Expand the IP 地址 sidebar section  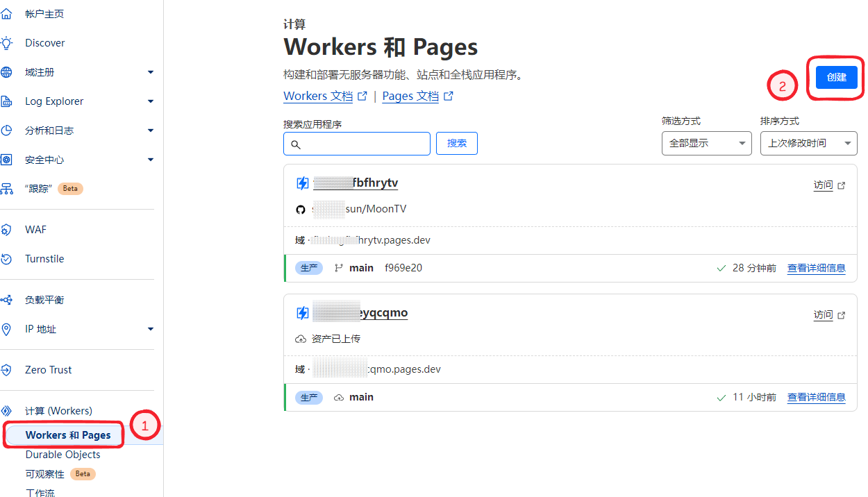151,329
